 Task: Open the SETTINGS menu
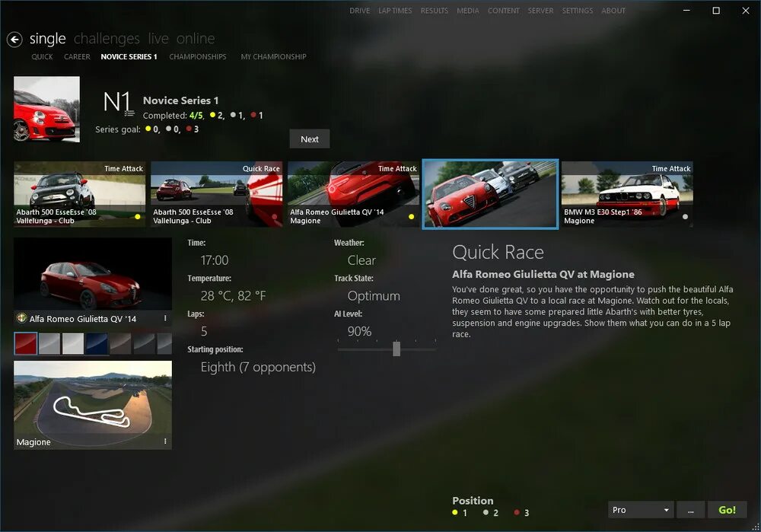[578, 11]
